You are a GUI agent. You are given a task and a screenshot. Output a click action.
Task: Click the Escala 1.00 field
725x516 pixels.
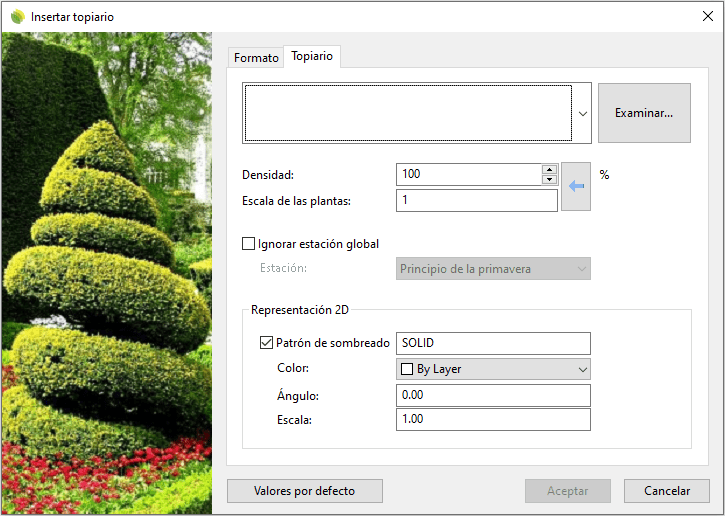tap(493, 419)
